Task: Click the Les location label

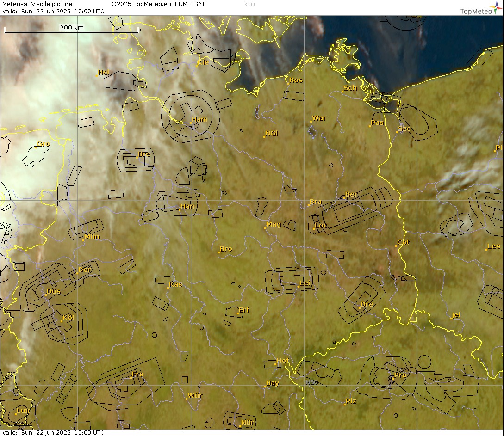Action: point(494,246)
